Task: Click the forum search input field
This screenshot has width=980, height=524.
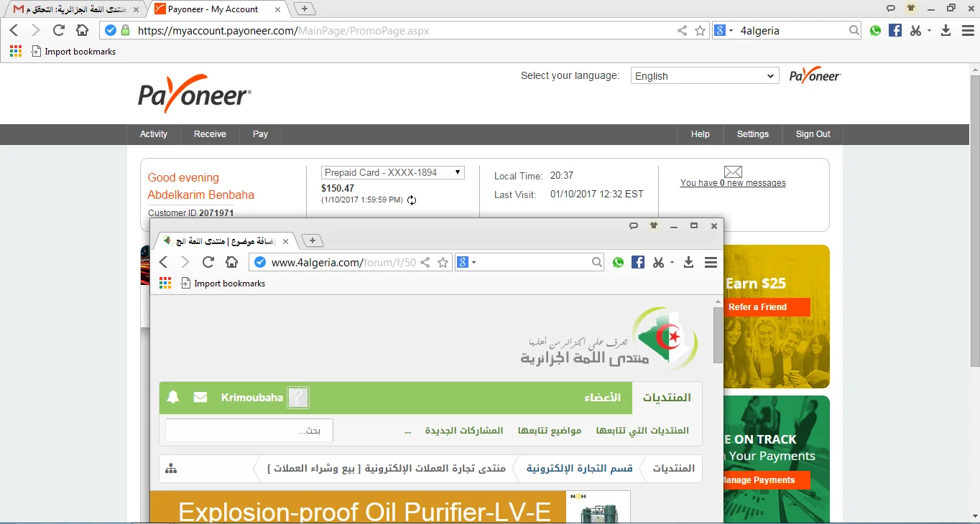Action: (249, 431)
